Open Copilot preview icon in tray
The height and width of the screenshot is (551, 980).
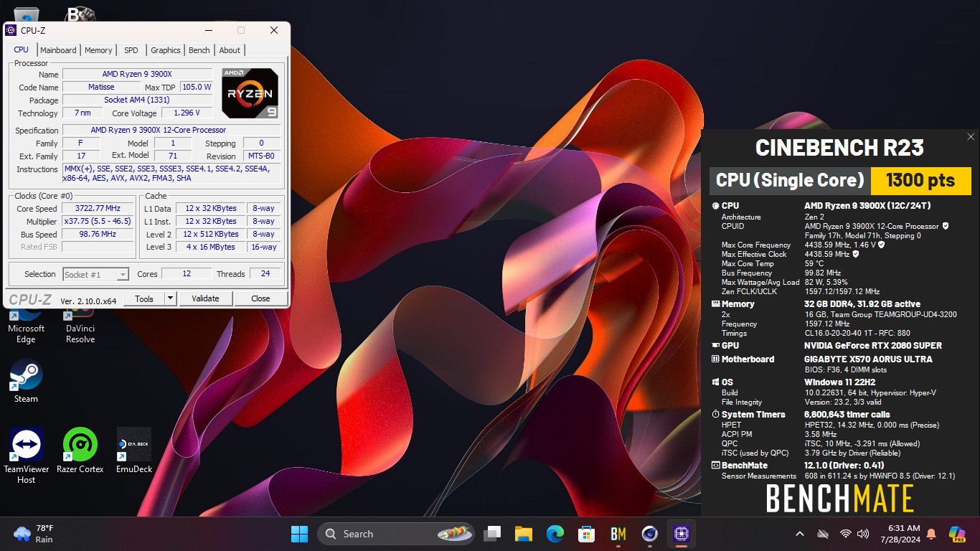[x=957, y=534]
